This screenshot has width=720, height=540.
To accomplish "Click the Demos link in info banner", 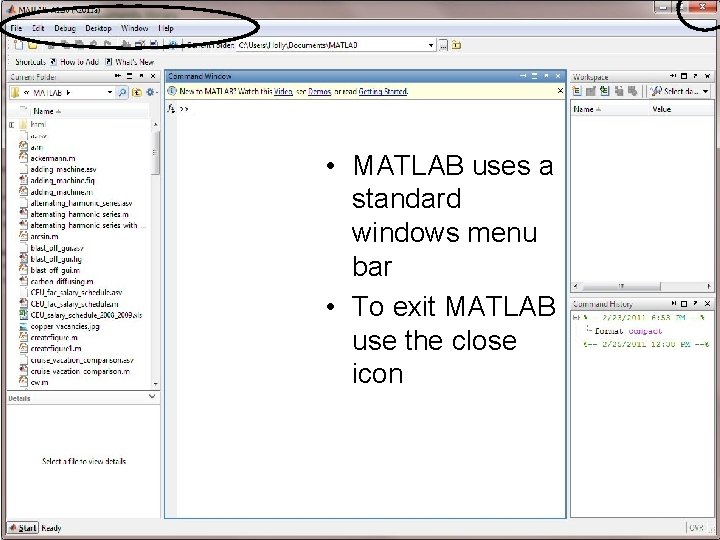I will (x=319, y=91).
